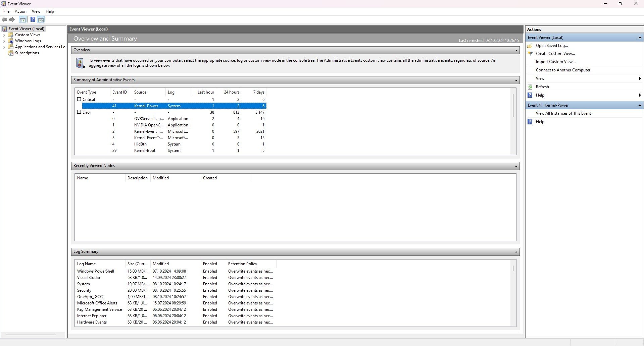Open the Action menu
The width and height of the screenshot is (644, 346).
point(20,11)
